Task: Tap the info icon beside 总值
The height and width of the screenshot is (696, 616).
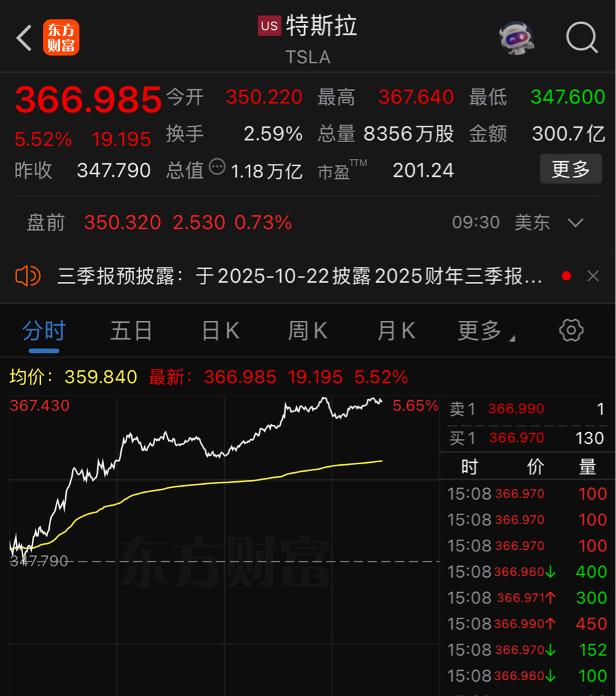Action: click(217, 167)
